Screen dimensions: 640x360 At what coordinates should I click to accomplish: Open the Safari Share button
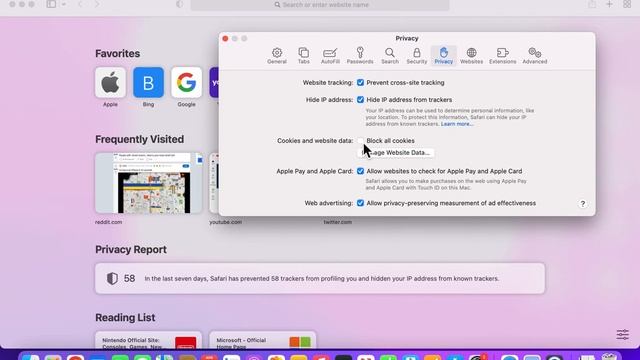coord(592,4)
